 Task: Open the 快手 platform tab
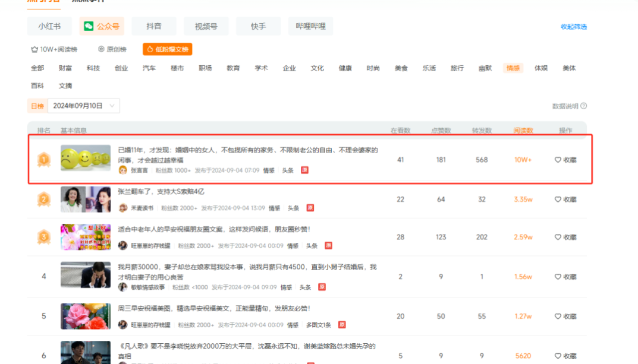point(258,26)
